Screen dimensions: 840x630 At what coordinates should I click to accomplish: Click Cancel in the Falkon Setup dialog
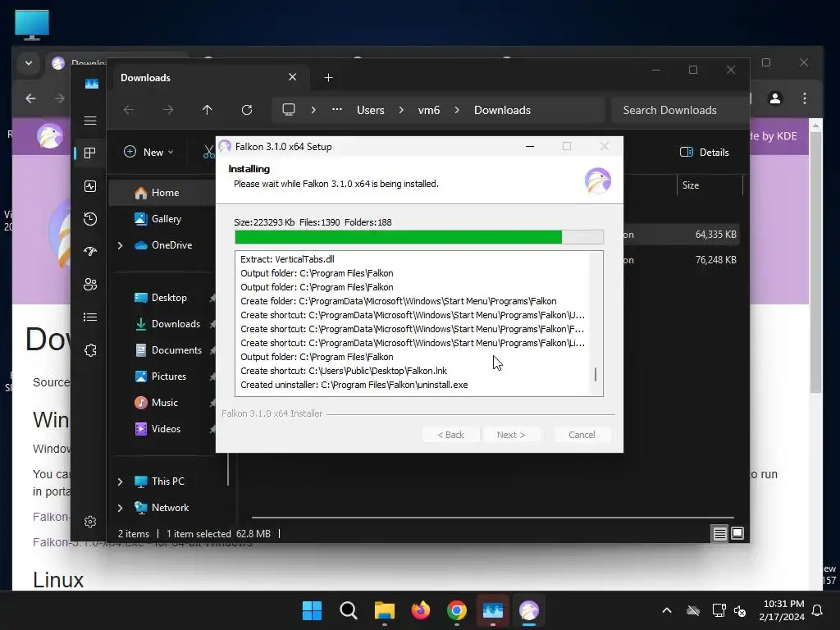coord(582,435)
